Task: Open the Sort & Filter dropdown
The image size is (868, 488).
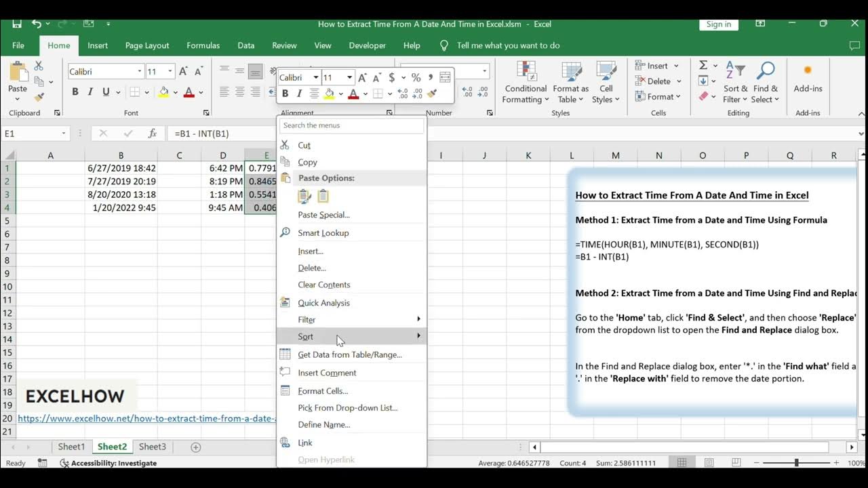Action: click(735, 83)
